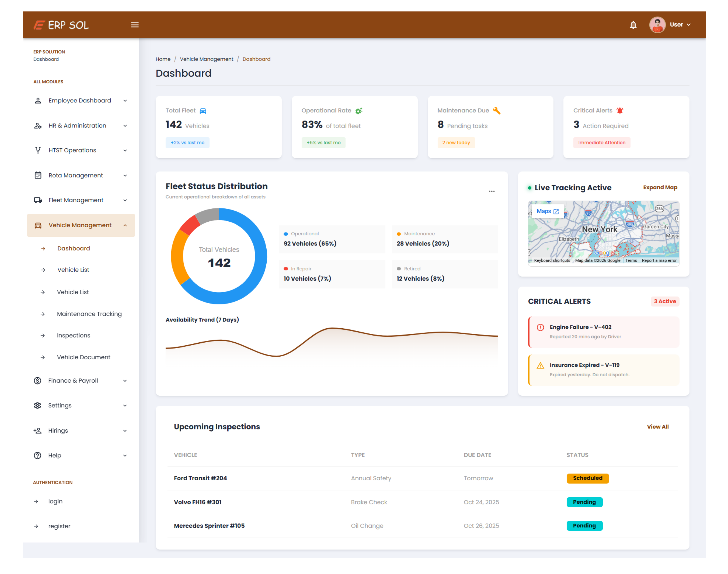Click the user avatar picture
The width and height of the screenshot is (728, 574).
pyautogui.click(x=657, y=25)
